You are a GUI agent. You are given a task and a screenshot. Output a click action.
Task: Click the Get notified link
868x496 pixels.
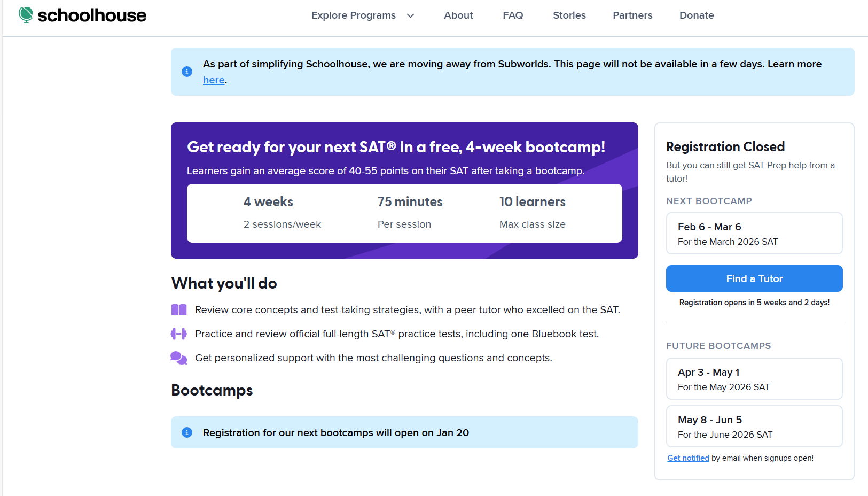tap(688, 458)
